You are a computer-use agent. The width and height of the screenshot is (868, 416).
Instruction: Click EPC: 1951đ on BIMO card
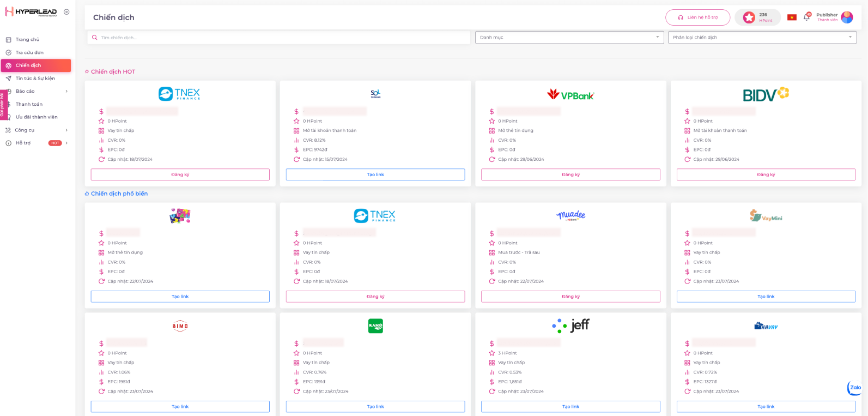[x=119, y=382]
